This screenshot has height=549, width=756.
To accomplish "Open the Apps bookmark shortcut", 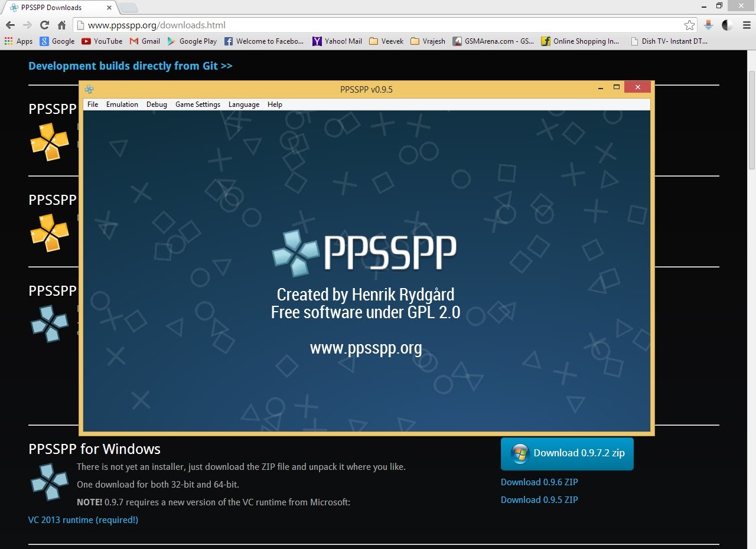I will pyautogui.click(x=18, y=41).
